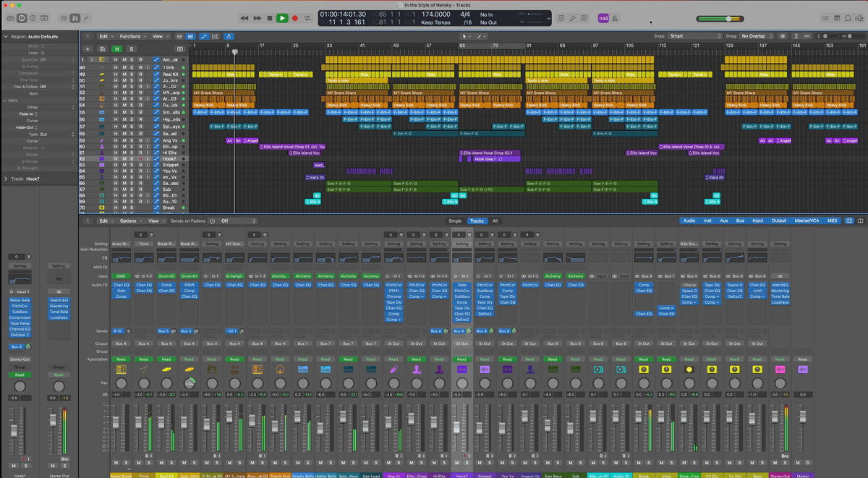Image resolution: width=868 pixels, height=478 pixels.
Task: Check the region Mute checkbox
Action: [x=43, y=46]
